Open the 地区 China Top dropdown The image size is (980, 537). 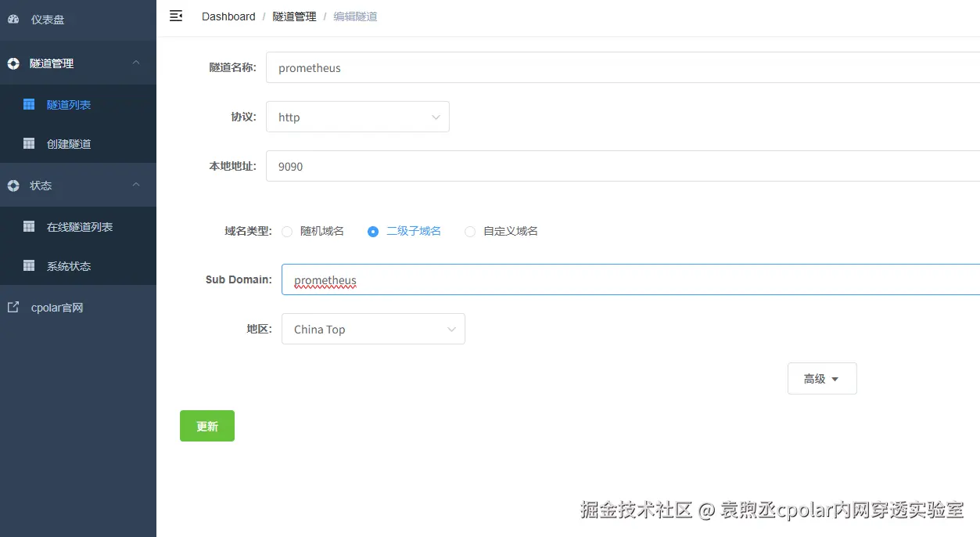(373, 329)
